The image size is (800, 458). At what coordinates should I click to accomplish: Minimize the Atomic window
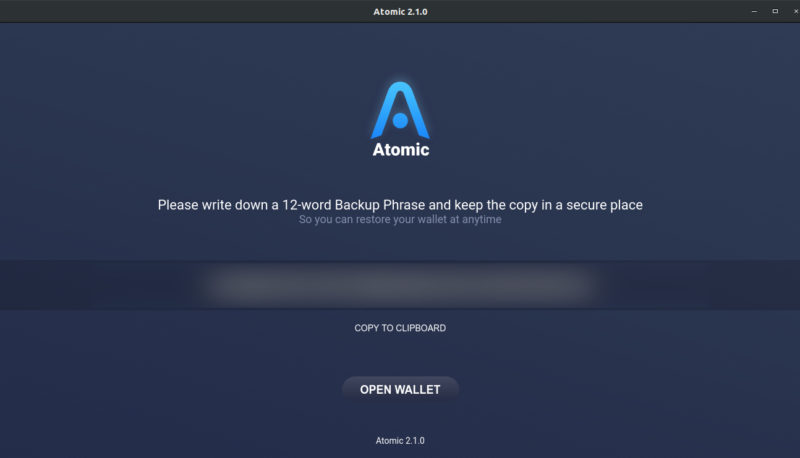coord(754,11)
